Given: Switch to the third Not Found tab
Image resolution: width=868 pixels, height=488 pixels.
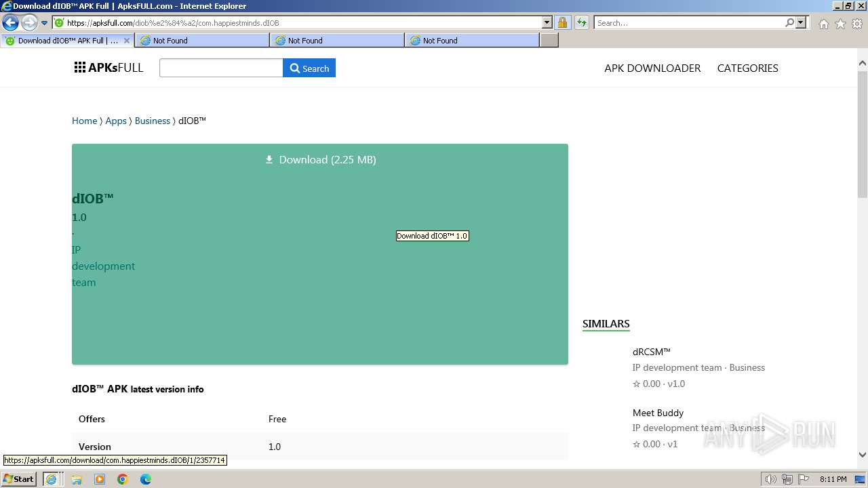Looking at the screenshot, I should tap(472, 41).
